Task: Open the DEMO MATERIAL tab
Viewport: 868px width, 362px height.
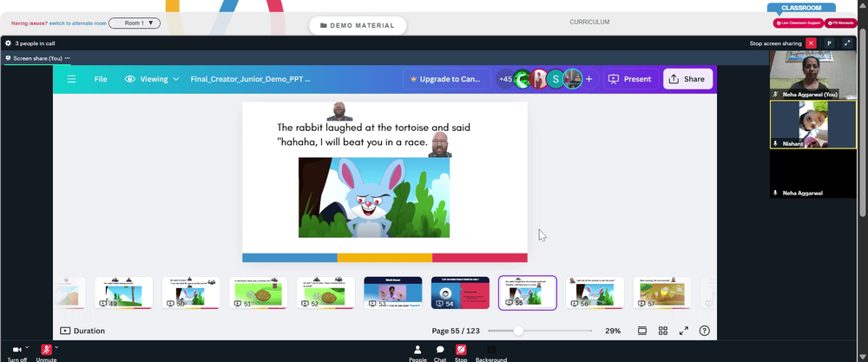Action: [358, 25]
